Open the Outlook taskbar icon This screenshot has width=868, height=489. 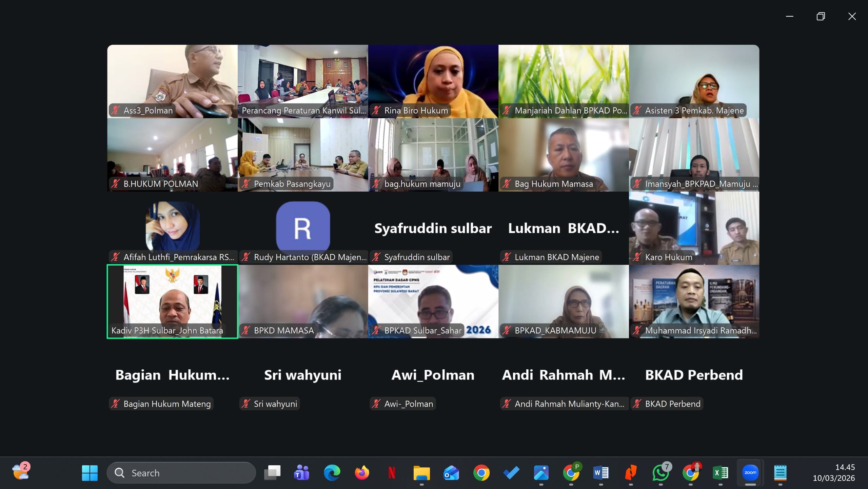point(451,473)
